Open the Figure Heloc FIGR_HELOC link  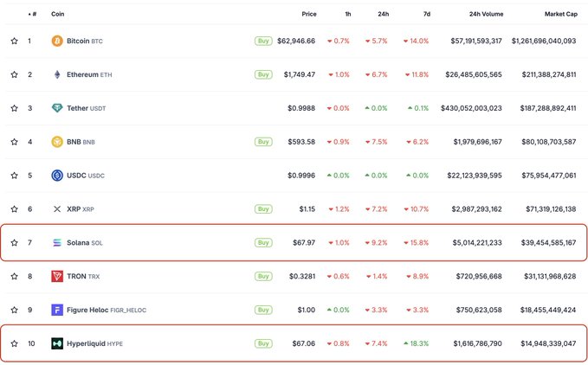pyautogui.click(x=107, y=310)
